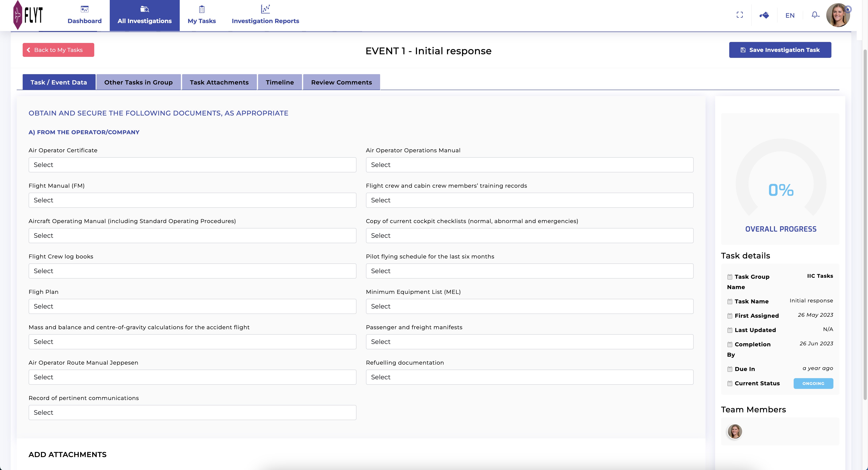Switch to Other Tasks in Group tab
The height and width of the screenshot is (470, 868).
138,82
